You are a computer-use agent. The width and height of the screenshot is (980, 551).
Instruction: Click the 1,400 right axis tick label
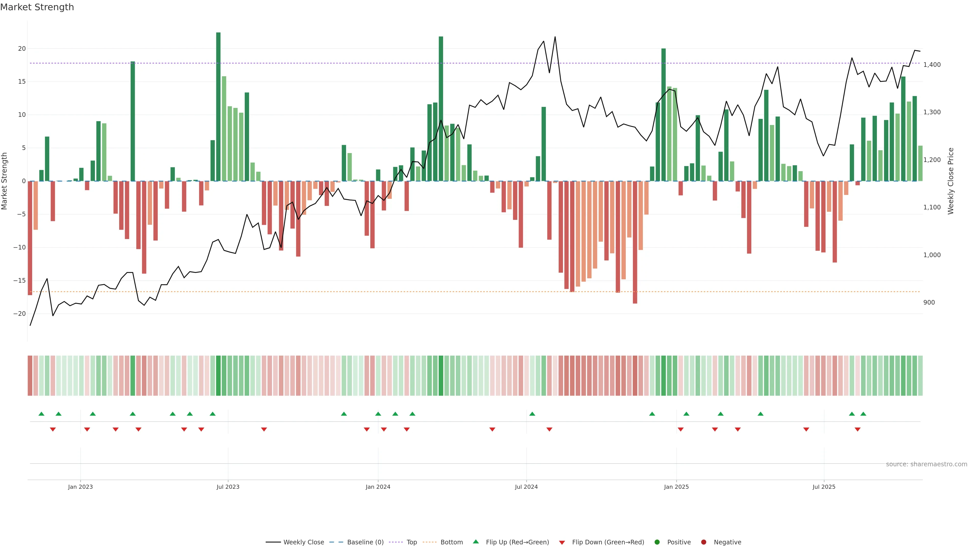tap(932, 65)
